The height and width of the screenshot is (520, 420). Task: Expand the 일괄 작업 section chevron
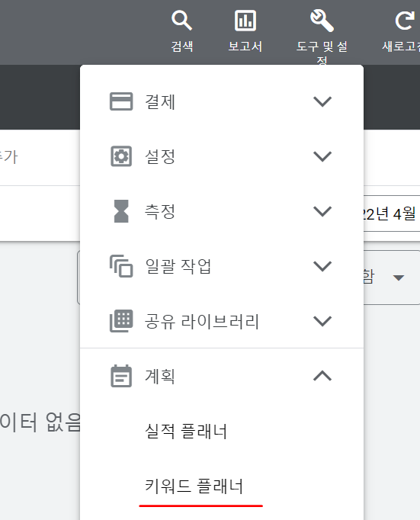(322, 266)
